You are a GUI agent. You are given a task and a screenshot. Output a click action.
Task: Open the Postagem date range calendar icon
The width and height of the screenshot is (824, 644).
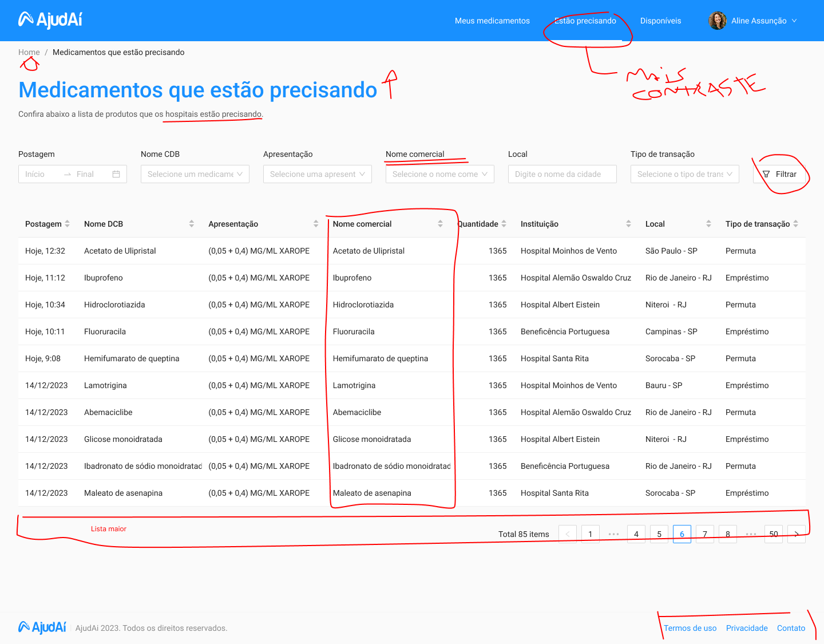click(x=116, y=174)
